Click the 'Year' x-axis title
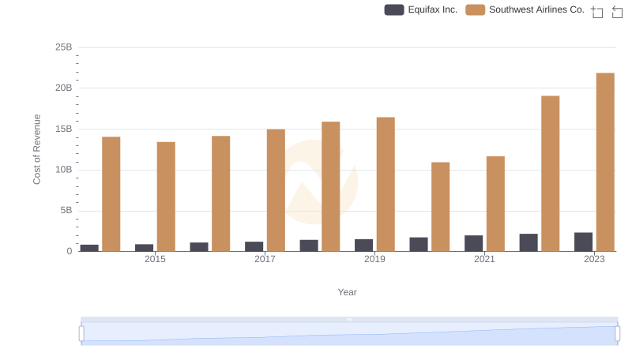 point(348,292)
